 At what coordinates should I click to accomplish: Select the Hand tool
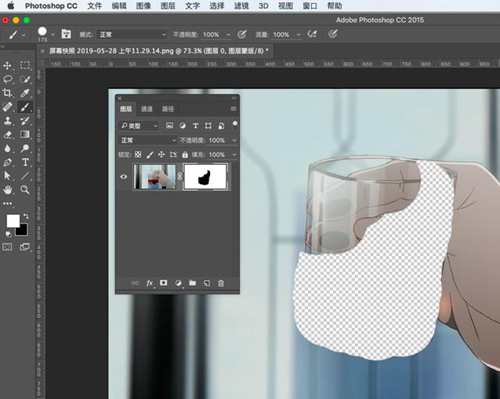(7, 190)
